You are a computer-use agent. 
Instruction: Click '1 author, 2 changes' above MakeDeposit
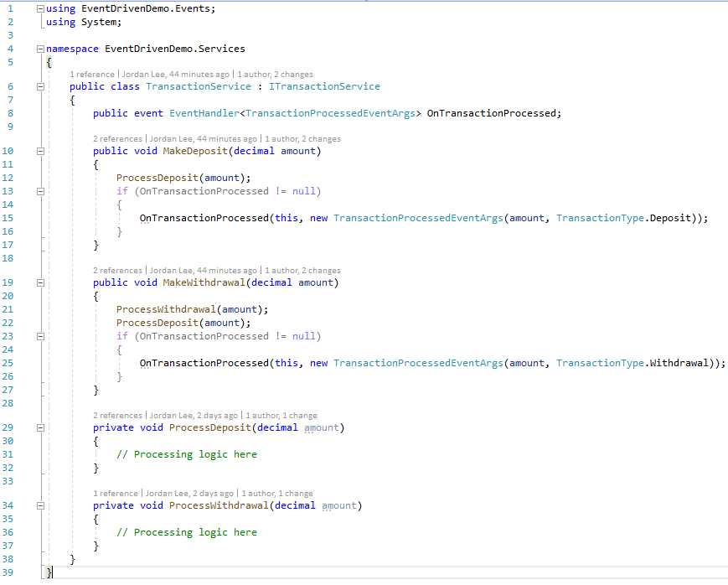(x=302, y=139)
